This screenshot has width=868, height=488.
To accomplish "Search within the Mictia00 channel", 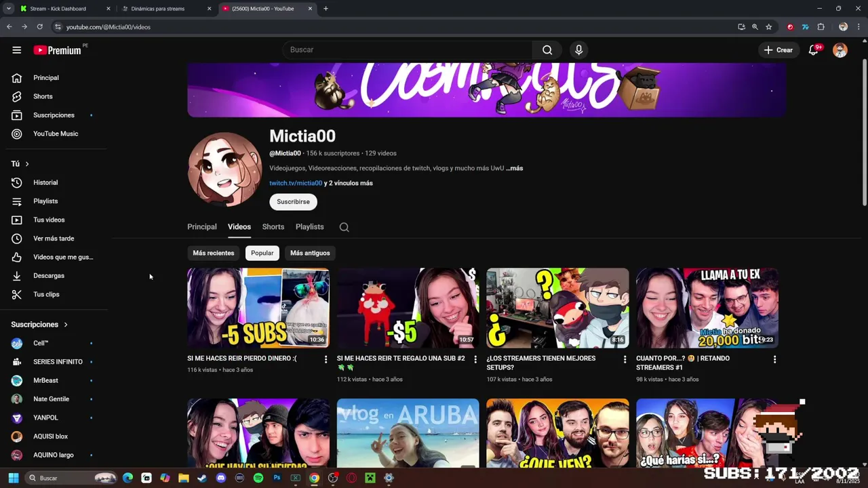I will [344, 227].
